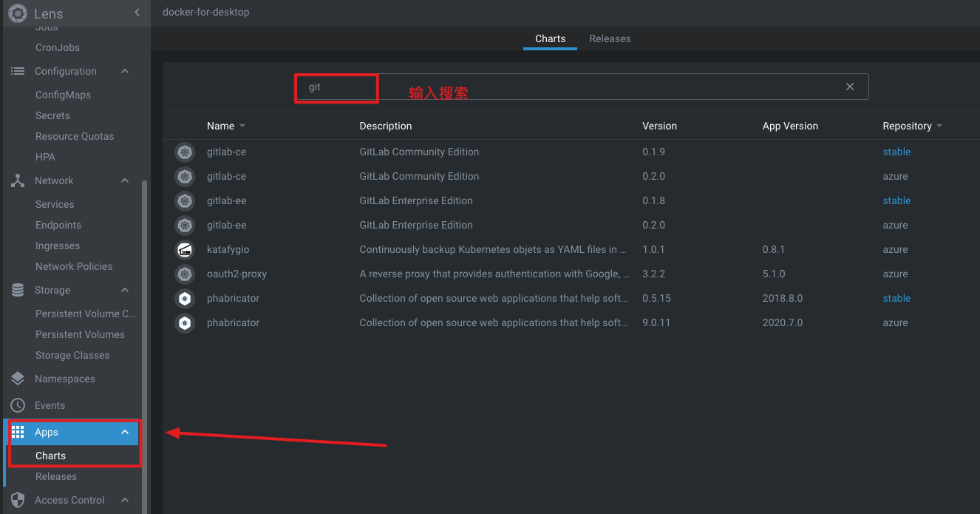
Task: Open HPA in the sidebar
Action: (x=45, y=157)
